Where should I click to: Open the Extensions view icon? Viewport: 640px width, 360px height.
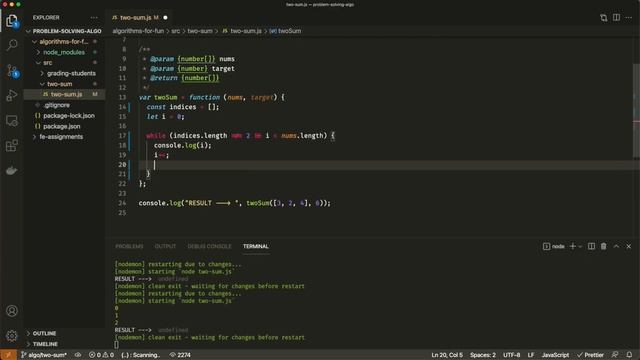click(11, 146)
